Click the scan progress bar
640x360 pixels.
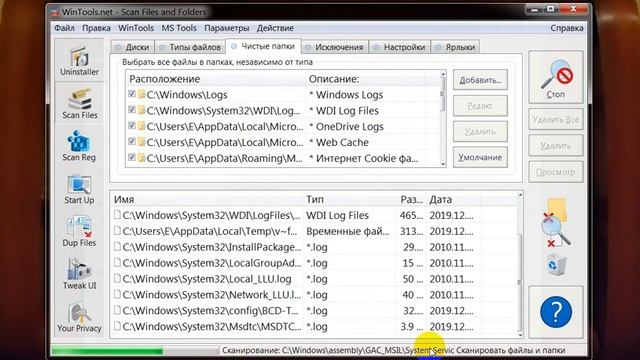(135, 350)
